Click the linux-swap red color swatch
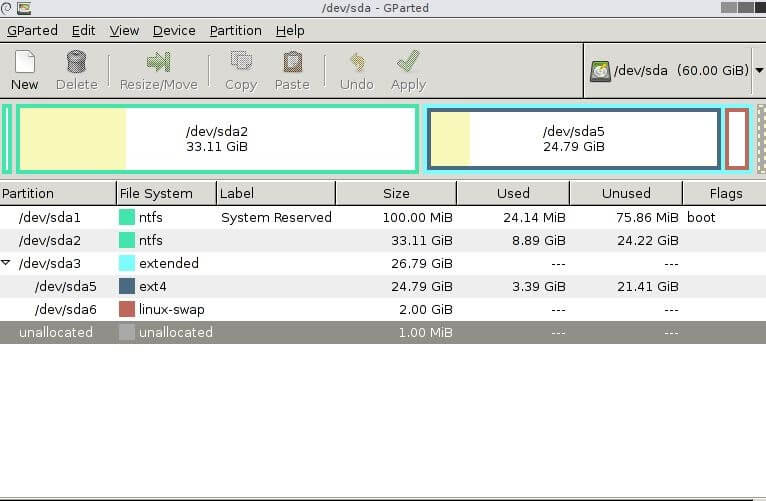 [x=127, y=309]
